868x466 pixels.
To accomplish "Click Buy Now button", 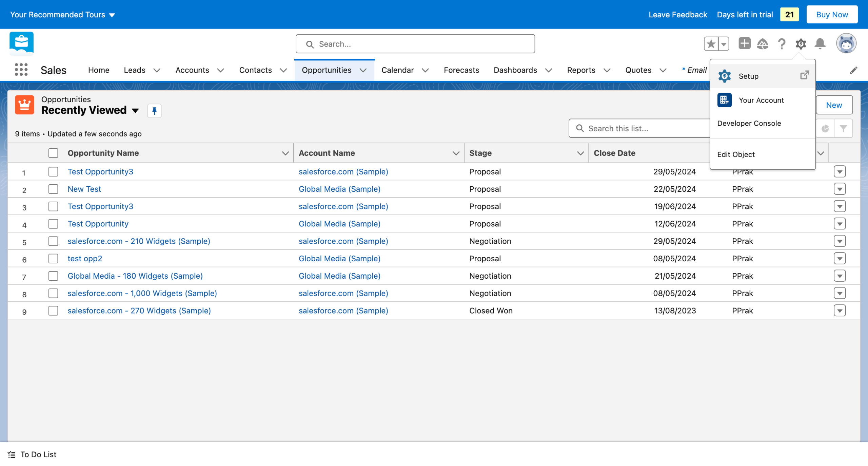I will pyautogui.click(x=832, y=15).
